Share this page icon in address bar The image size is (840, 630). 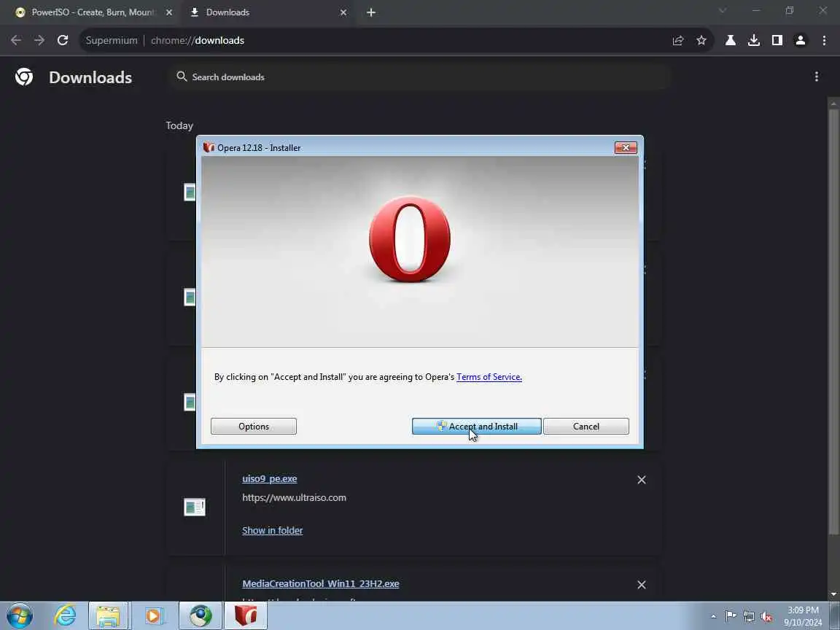678,40
